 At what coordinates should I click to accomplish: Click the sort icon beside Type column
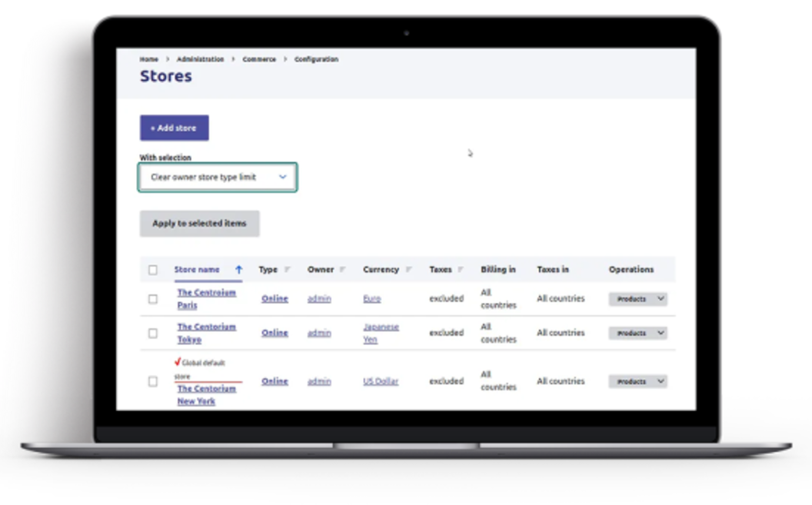pyautogui.click(x=288, y=270)
